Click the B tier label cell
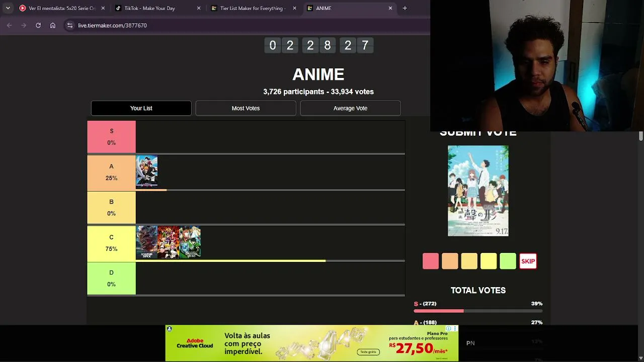This screenshot has width=644, height=362. click(x=111, y=208)
